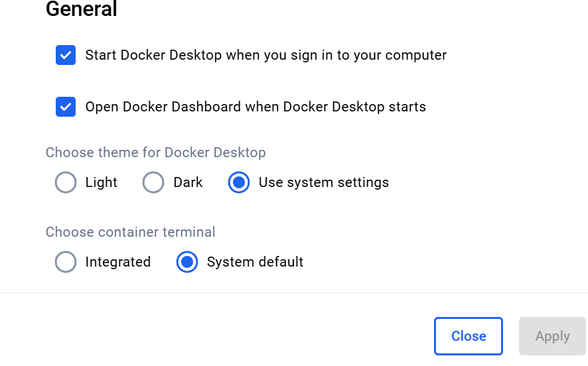Image resolution: width=588 pixels, height=366 pixels.
Task: Click the "Dark" theme label text
Action: (x=188, y=182)
